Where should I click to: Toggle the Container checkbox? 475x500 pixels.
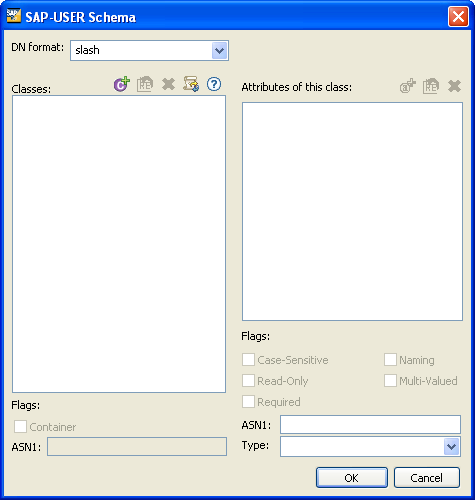(x=20, y=427)
